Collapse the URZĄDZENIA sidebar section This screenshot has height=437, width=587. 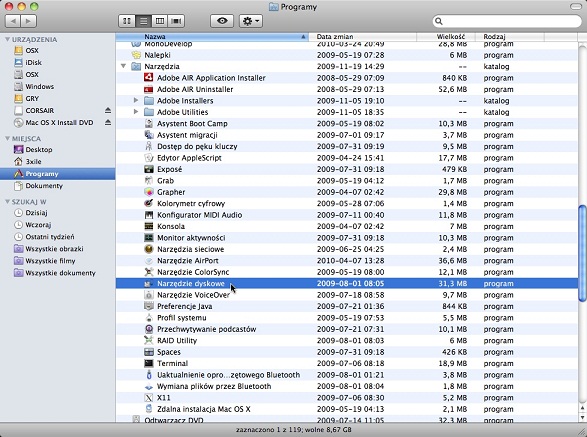click(7, 39)
